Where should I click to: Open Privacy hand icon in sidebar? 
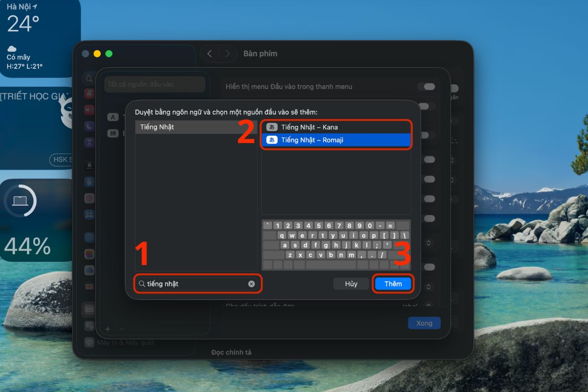(x=89, y=182)
